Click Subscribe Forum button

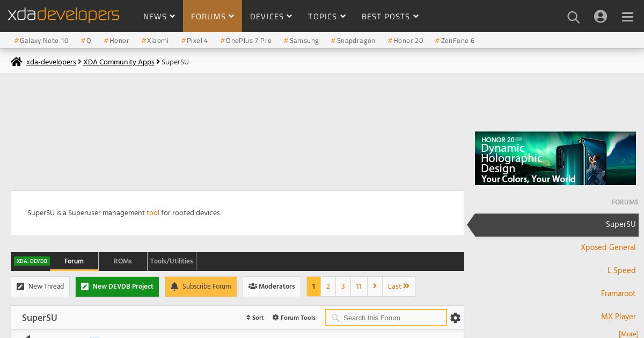pyautogui.click(x=201, y=286)
